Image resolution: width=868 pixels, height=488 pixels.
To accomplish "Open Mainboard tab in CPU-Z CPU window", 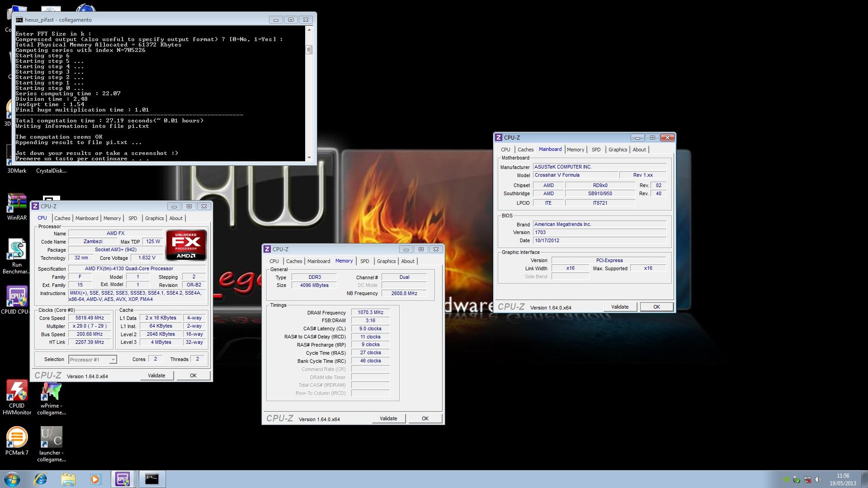I will click(87, 218).
